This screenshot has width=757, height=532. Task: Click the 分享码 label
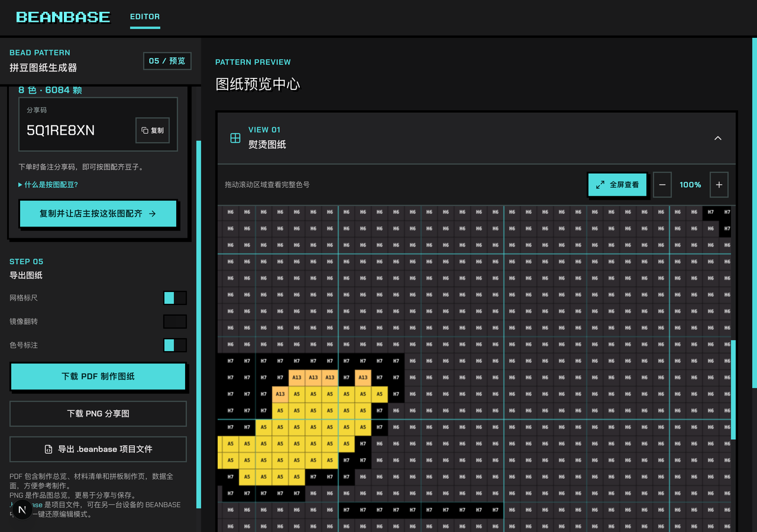[37, 111]
